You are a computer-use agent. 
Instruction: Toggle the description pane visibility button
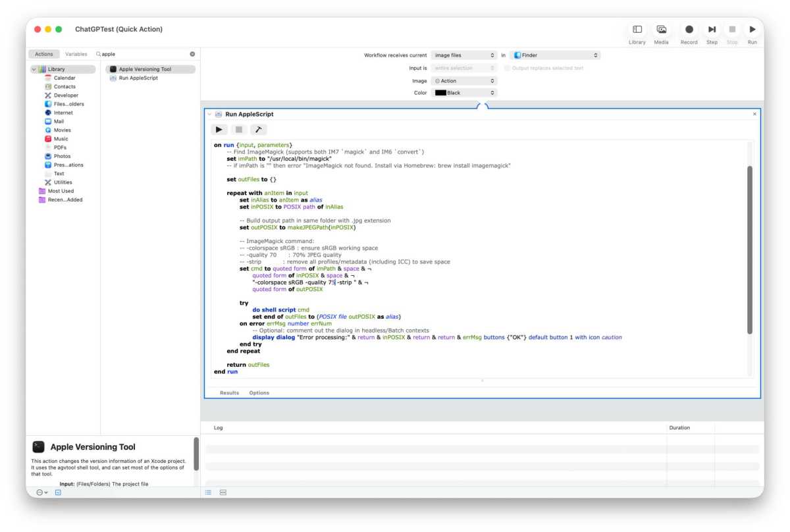pyautogui.click(x=58, y=492)
